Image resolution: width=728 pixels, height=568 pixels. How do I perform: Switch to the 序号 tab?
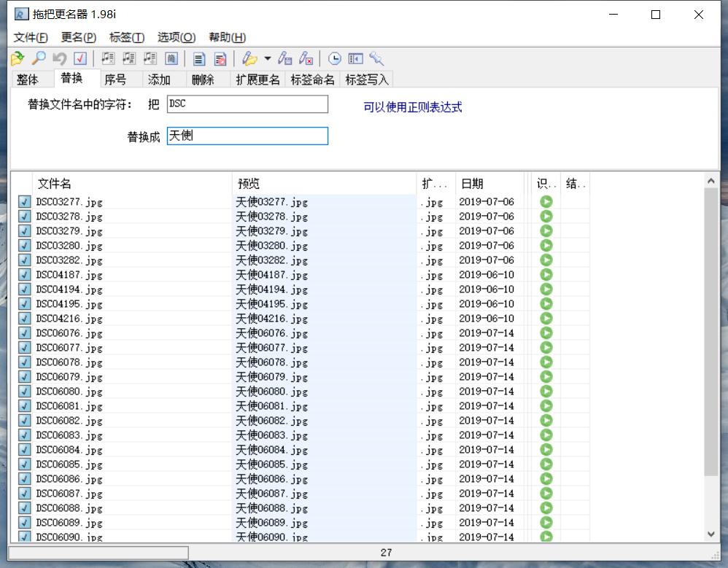(117, 79)
